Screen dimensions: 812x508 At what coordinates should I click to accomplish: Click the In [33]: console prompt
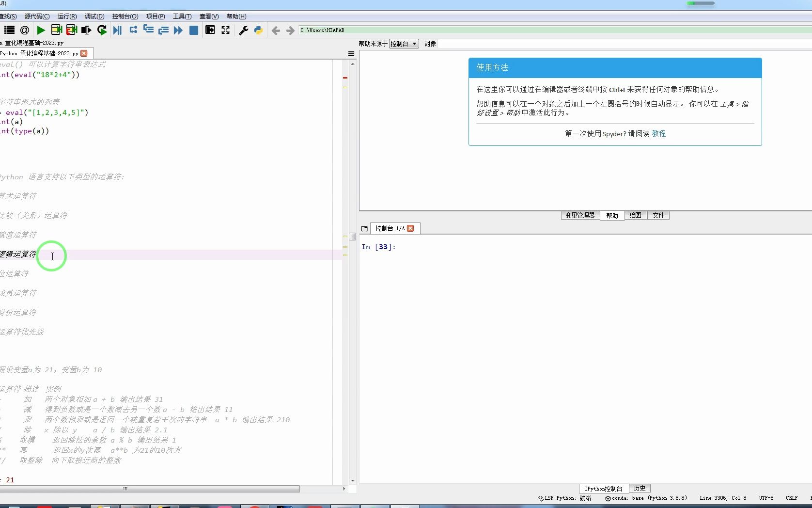[x=378, y=247]
